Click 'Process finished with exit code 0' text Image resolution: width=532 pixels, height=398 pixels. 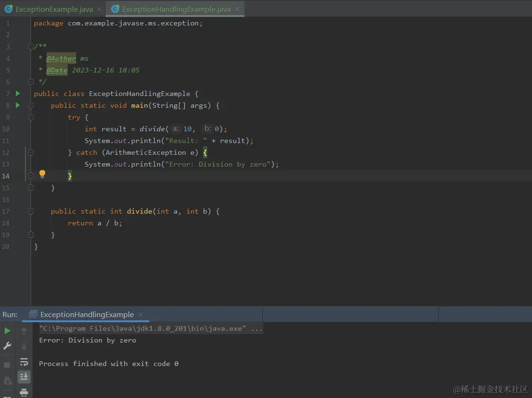coord(109,364)
